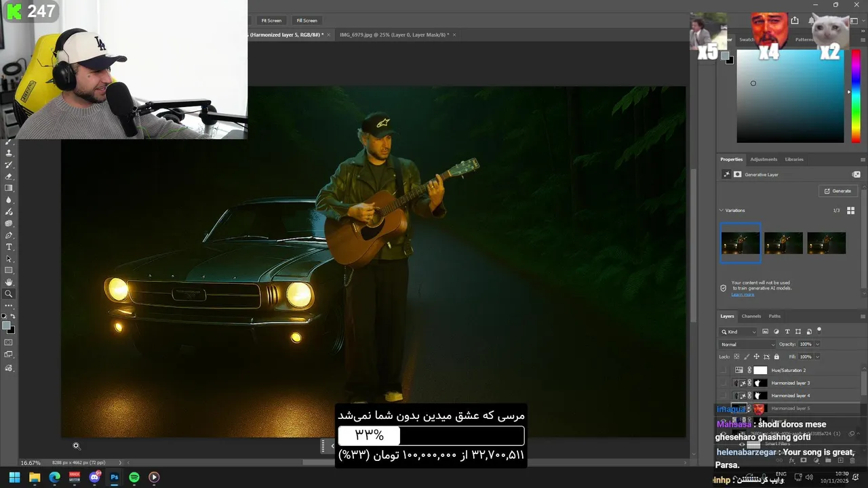Show the Harmonized layer 4
Viewport: 868px width, 488px height.
point(723,395)
